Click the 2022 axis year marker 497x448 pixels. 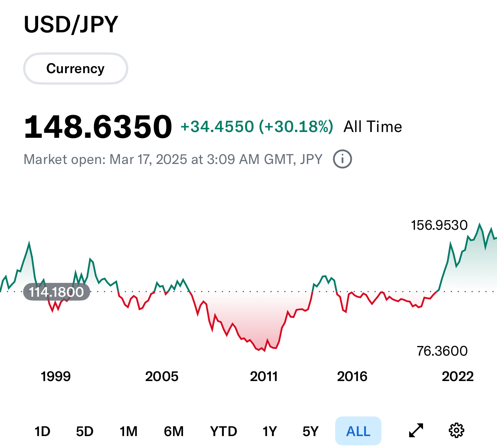(458, 376)
